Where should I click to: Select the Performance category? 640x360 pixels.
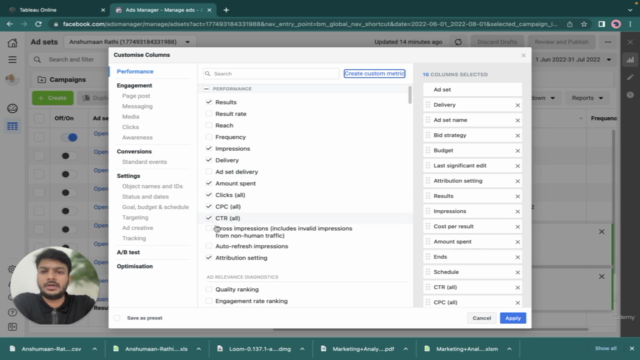[135, 71]
